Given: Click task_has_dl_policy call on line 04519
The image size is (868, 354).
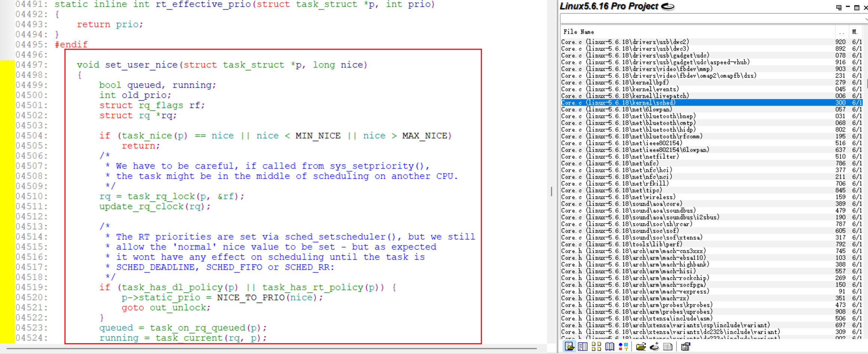Looking at the screenshot, I should click(172, 287).
